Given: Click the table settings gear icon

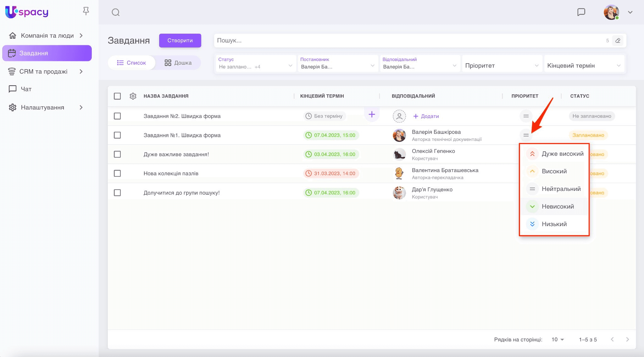Looking at the screenshot, I should tap(133, 96).
